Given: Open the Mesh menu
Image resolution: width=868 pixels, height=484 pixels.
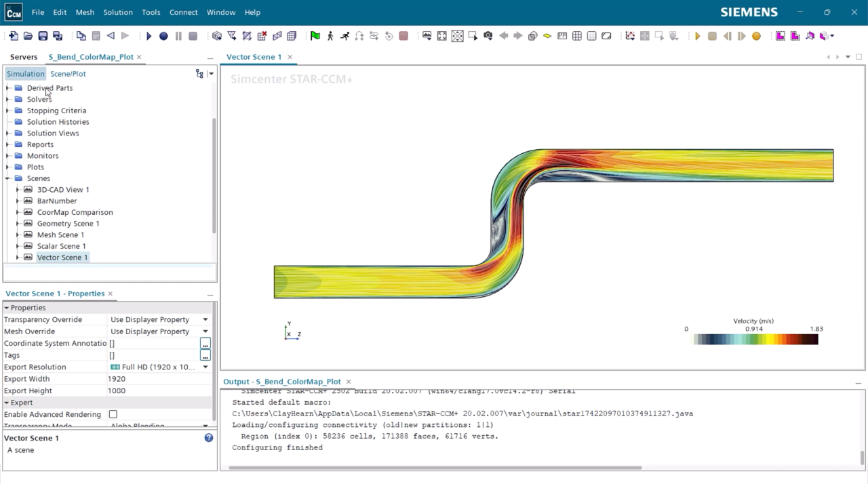Looking at the screenshot, I should [x=85, y=12].
